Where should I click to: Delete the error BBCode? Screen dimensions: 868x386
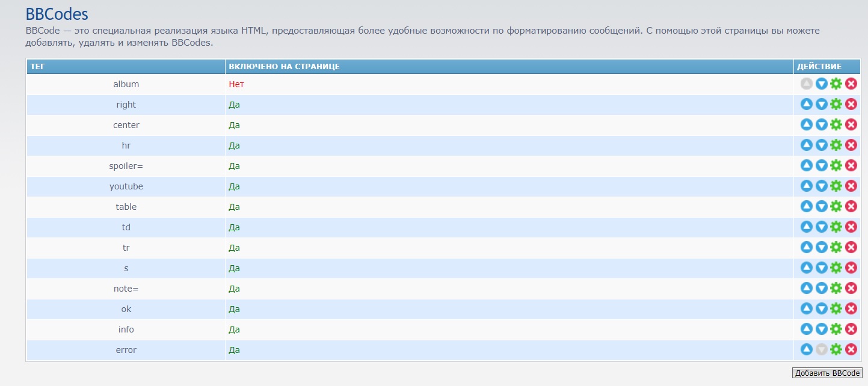(x=851, y=350)
